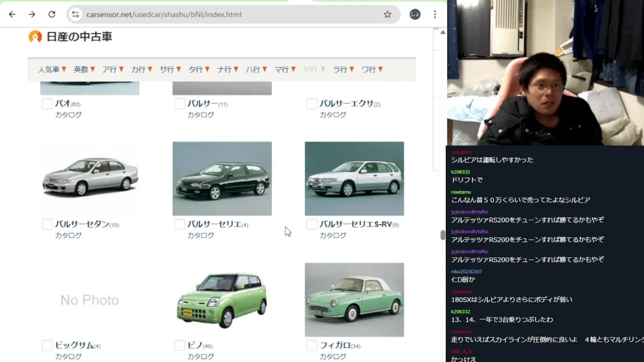Screen dimensions: 644x362
Task: Open カタログ link under ビッグサム
Action: tap(68, 356)
